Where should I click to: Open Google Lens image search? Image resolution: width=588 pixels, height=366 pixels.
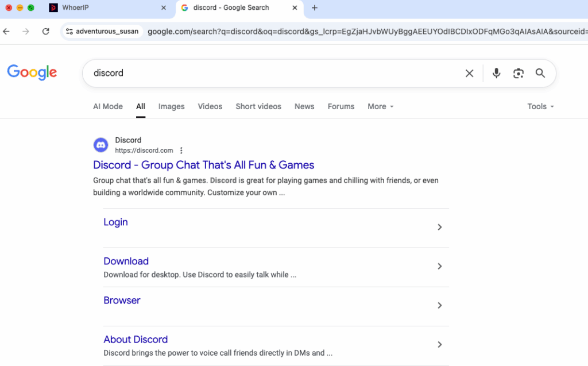coord(519,73)
